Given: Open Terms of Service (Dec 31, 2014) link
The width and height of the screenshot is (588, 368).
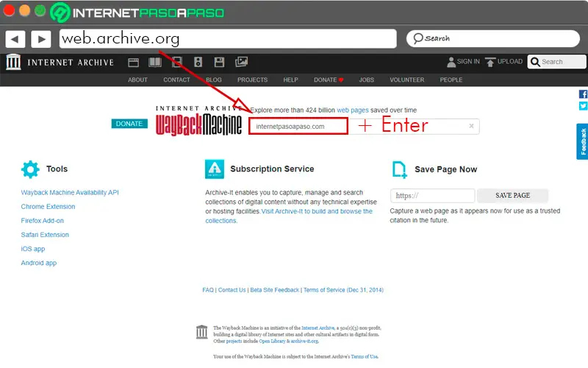Looking at the screenshot, I should click(x=343, y=290).
